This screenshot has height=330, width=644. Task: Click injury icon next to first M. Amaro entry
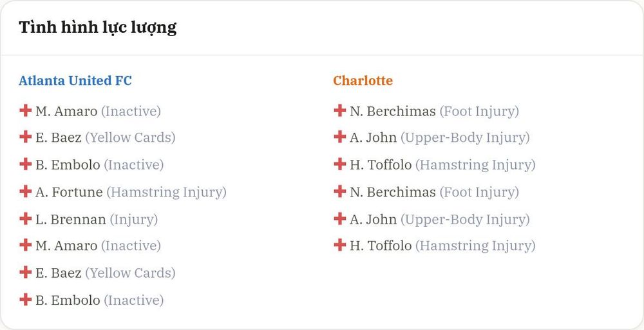26,111
